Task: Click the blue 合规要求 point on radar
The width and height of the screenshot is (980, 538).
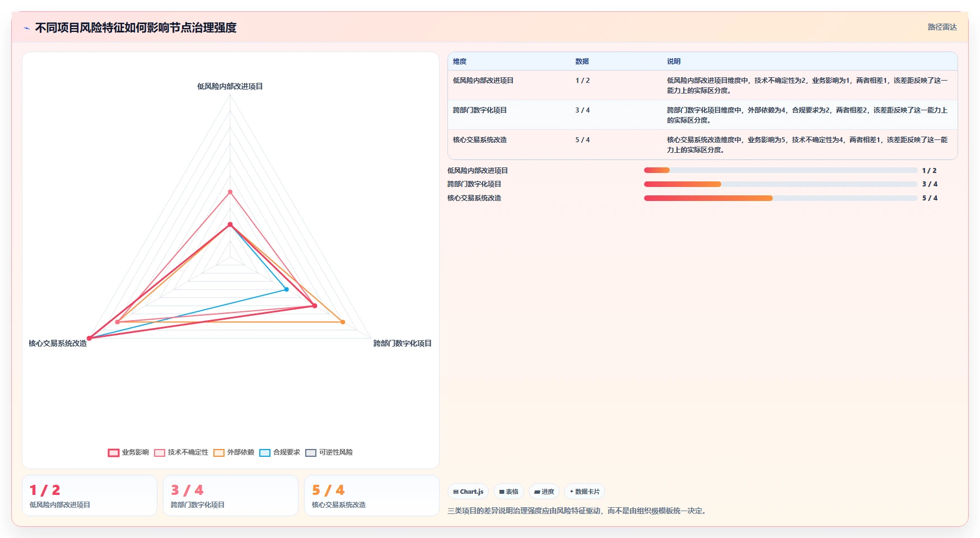Action: click(x=287, y=289)
